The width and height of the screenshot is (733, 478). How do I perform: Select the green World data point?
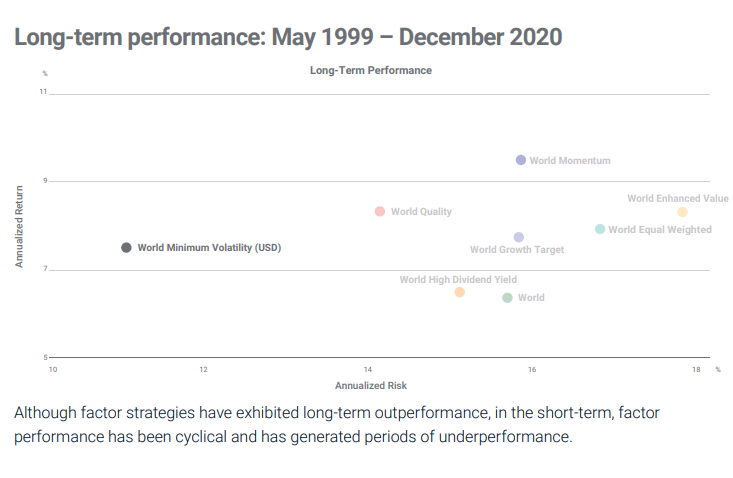[x=507, y=297]
